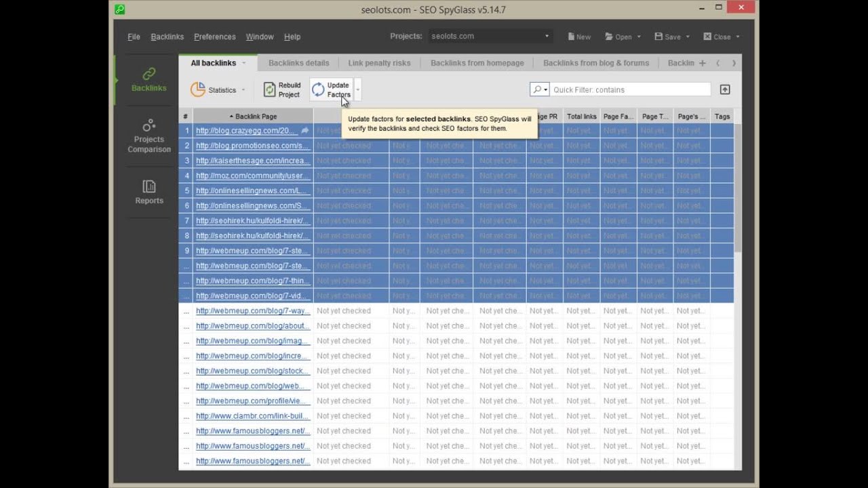
Task: Sort by the Backlink Page column header
Action: (253, 117)
